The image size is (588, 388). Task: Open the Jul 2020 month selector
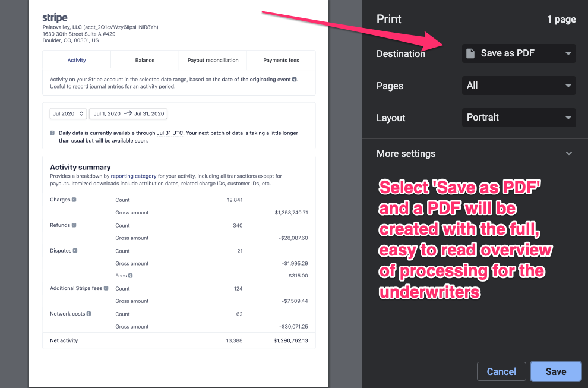coord(68,113)
